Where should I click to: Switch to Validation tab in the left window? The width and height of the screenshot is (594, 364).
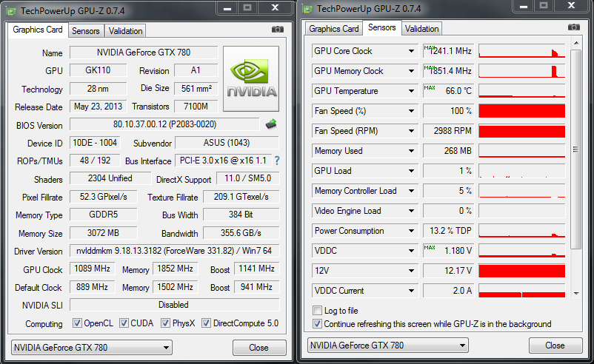tap(125, 31)
